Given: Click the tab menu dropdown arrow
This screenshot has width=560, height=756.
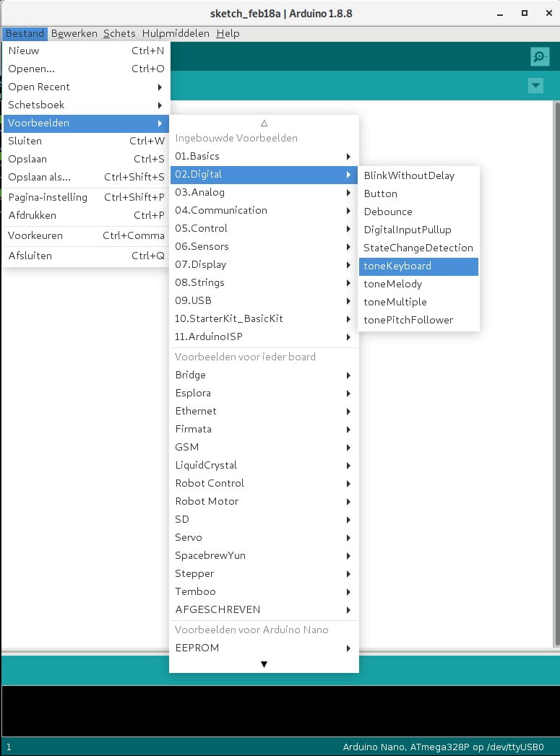Looking at the screenshot, I should tap(535, 86).
